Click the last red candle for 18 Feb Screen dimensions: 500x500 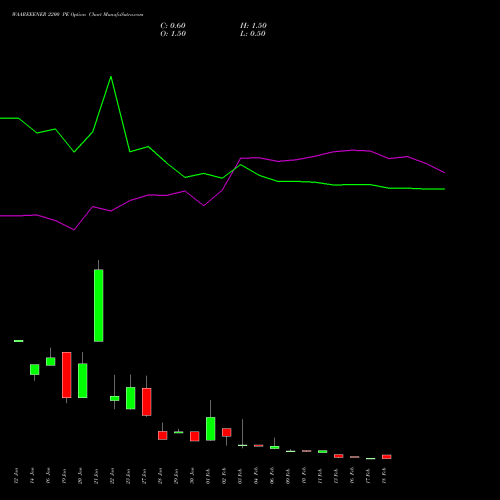[387, 457]
